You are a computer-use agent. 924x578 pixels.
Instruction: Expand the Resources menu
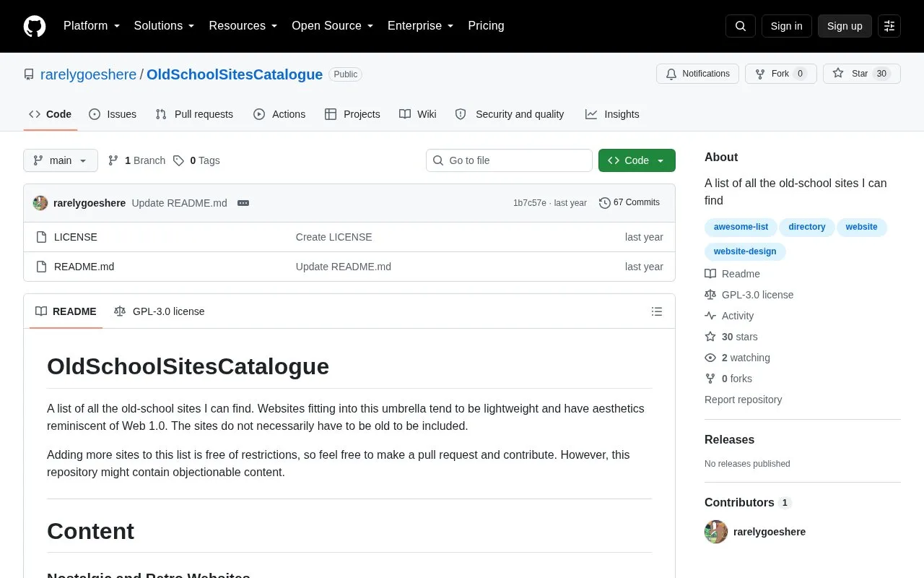coord(243,26)
